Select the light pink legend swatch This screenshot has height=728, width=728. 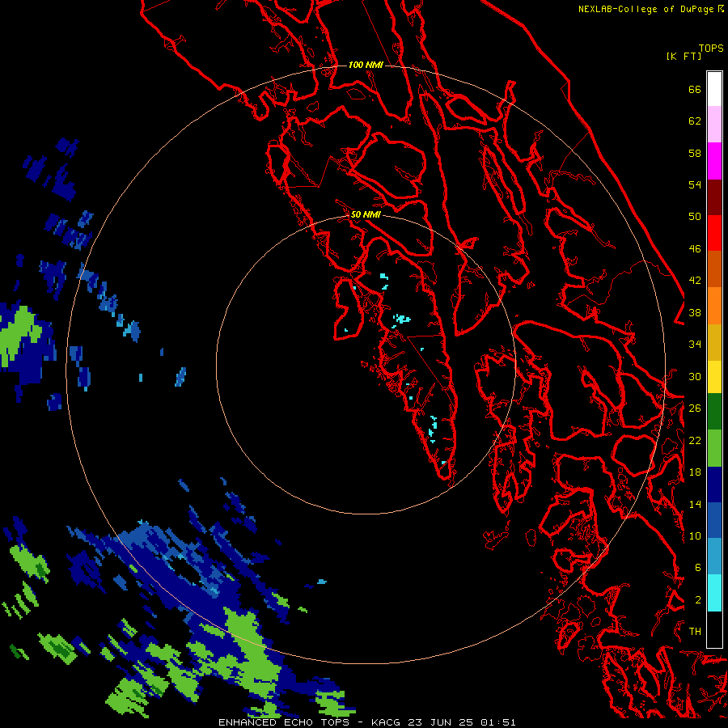pyautogui.click(x=714, y=124)
